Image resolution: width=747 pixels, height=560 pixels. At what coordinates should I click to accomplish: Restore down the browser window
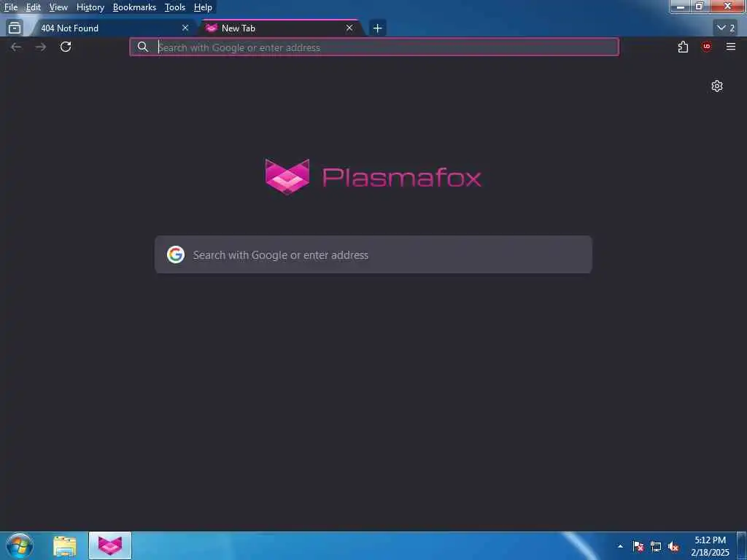[700, 6]
